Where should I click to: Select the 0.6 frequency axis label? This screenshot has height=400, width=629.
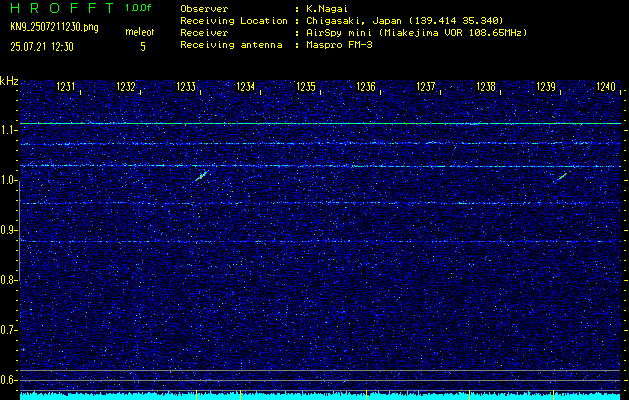pos(8,380)
